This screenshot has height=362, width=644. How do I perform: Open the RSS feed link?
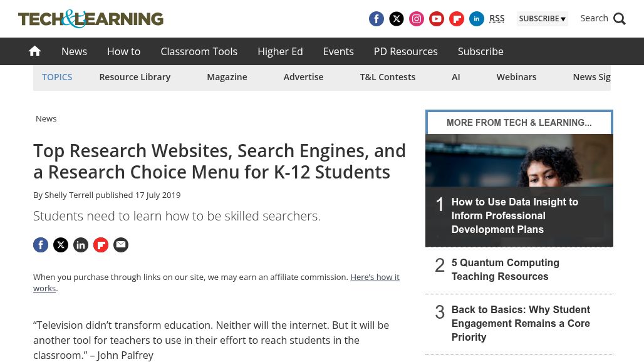(497, 19)
